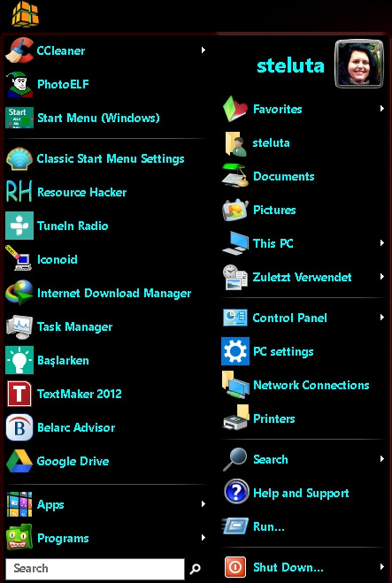The height and width of the screenshot is (583, 392).
Task: Click the Run dialog icon
Action: (235, 525)
